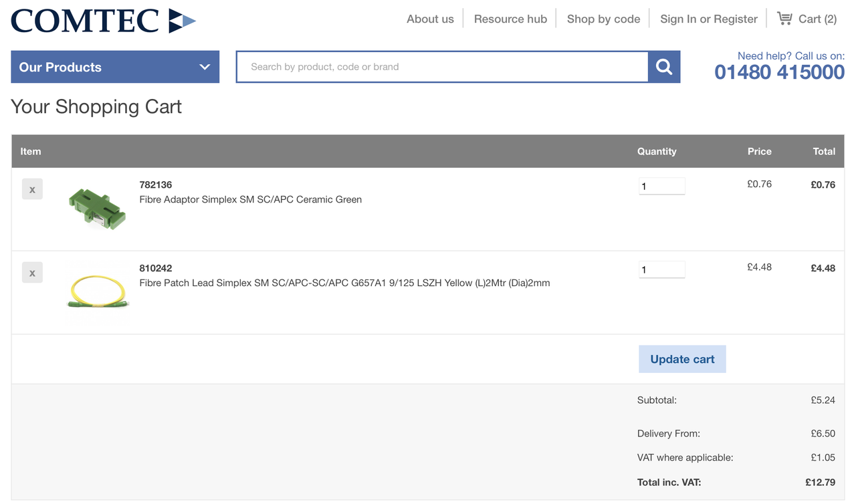This screenshot has height=504, width=856.
Task: Click the Item column header
Action: 31,151
